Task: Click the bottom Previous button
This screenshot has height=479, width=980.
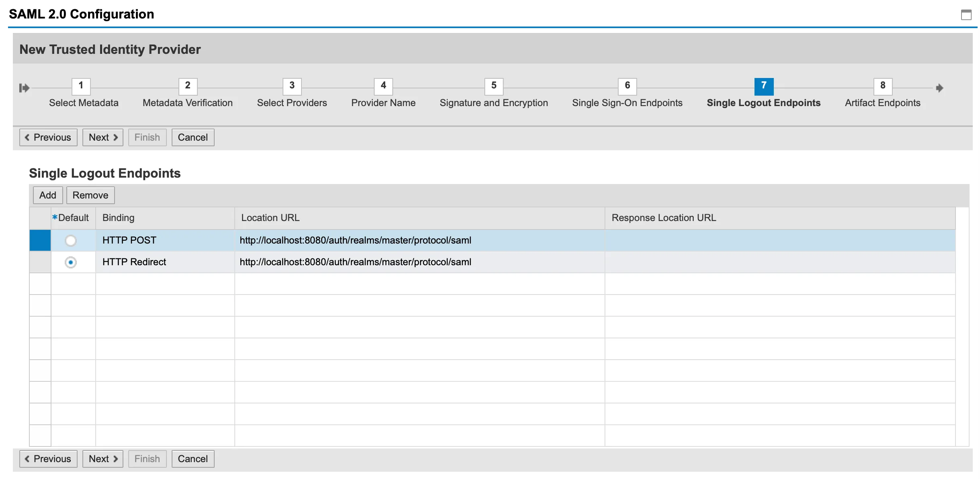Action: pos(48,459)
